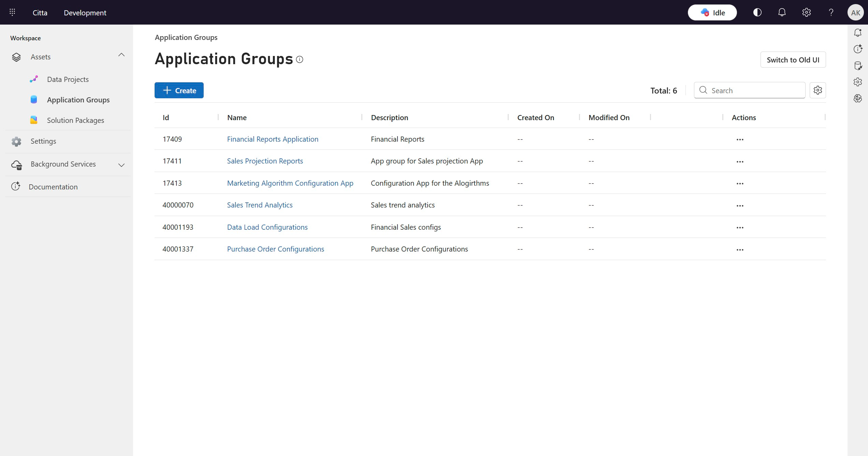Click the table column settings gear icon
Image resolution: width=868 pixels, height=456 pixels.
click(x=818, y=90)
